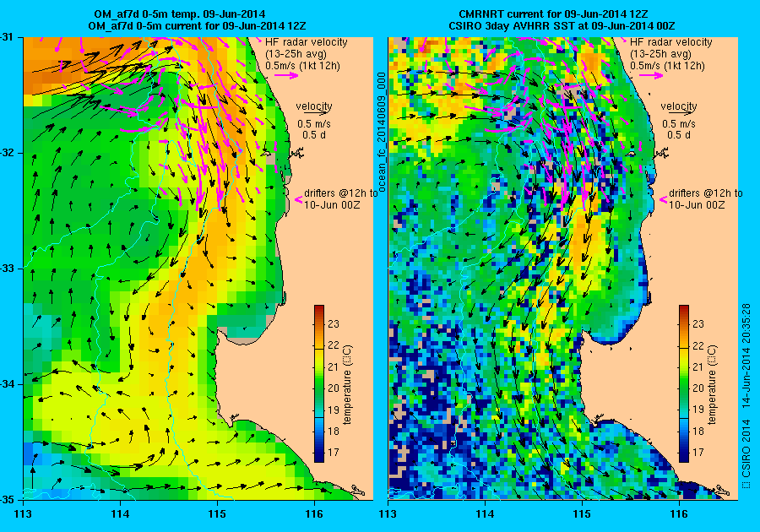Screen dimensions: 760x532
Task: Click longitude 115 label under left map
Action: coord(217,514)
